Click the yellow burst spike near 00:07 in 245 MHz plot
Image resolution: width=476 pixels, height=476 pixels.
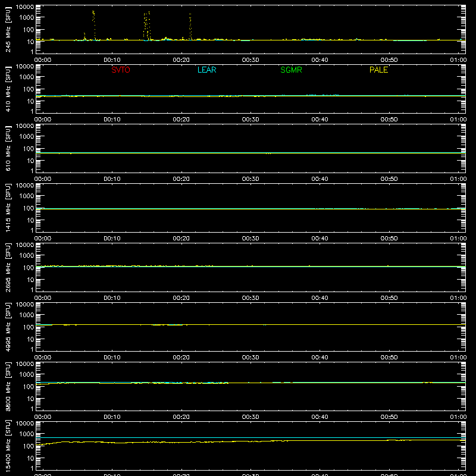[93, 24]
